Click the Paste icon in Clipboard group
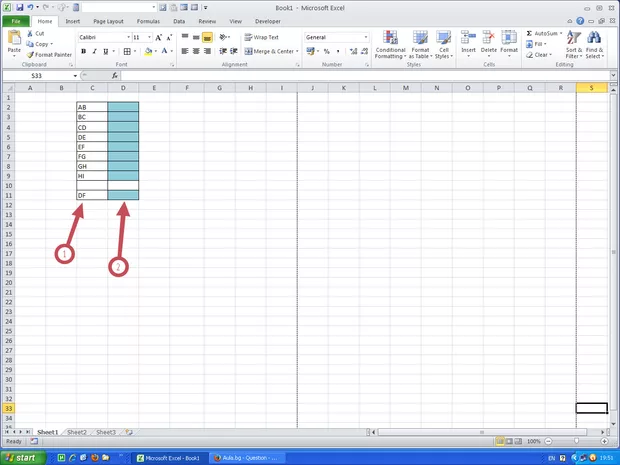 pos(14,38)
